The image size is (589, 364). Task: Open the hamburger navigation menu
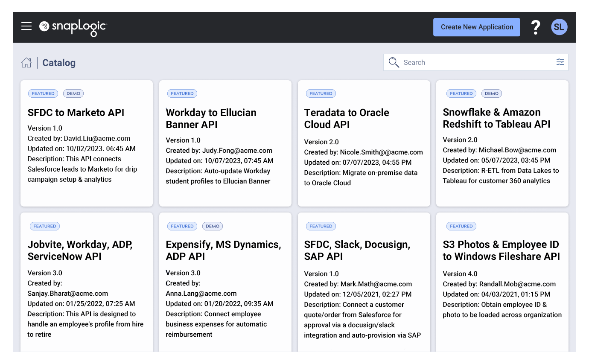(26, 26)
